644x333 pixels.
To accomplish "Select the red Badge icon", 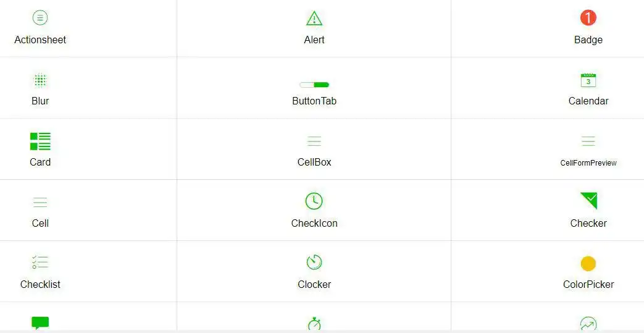I will click(588, 18).
